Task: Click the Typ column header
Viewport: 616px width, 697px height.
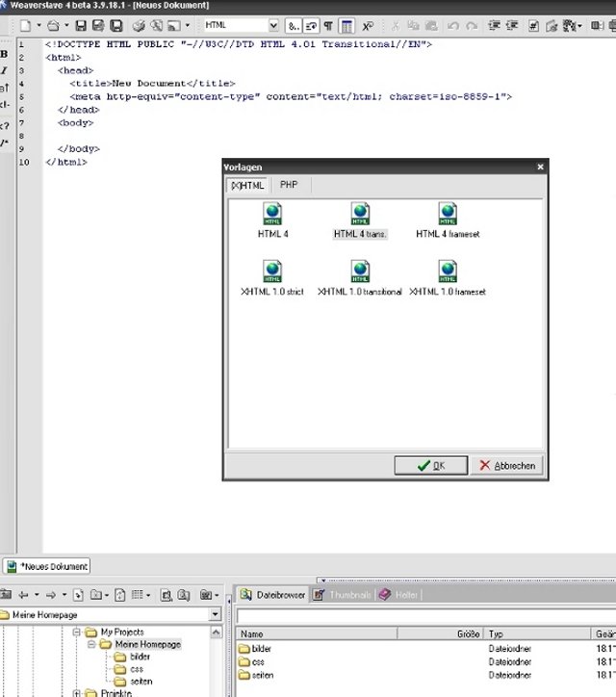Action: (537, 633)
